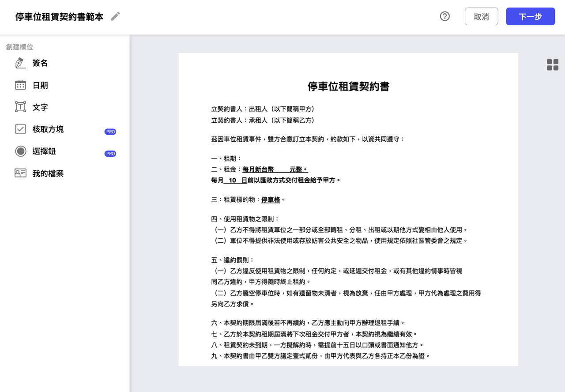
Task: Click the PRO badge next to 核取方塊
Action: click(x=110, y=132)
